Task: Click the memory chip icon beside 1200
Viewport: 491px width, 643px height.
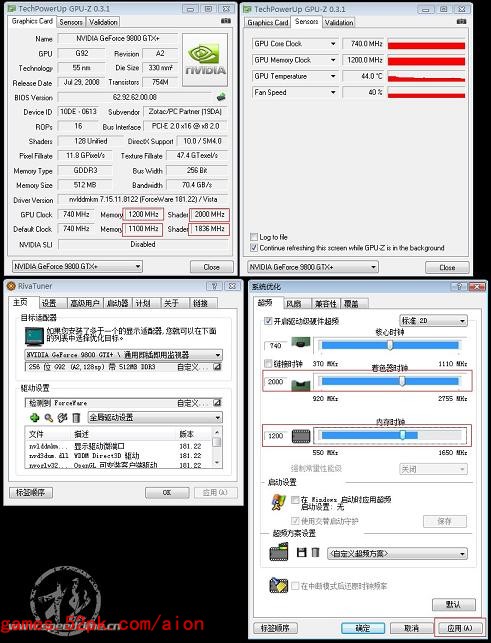Action: [x=301, y=436]
